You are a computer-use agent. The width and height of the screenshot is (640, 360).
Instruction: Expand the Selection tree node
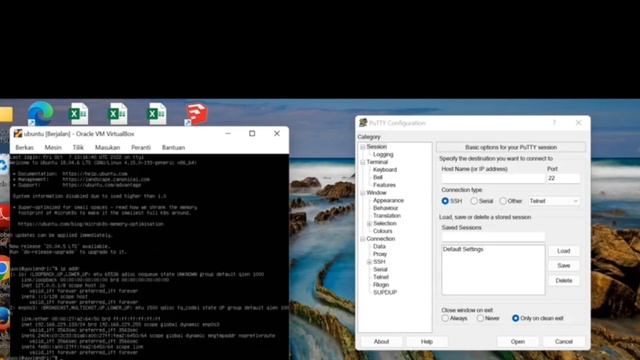click(x=369, y=223)
